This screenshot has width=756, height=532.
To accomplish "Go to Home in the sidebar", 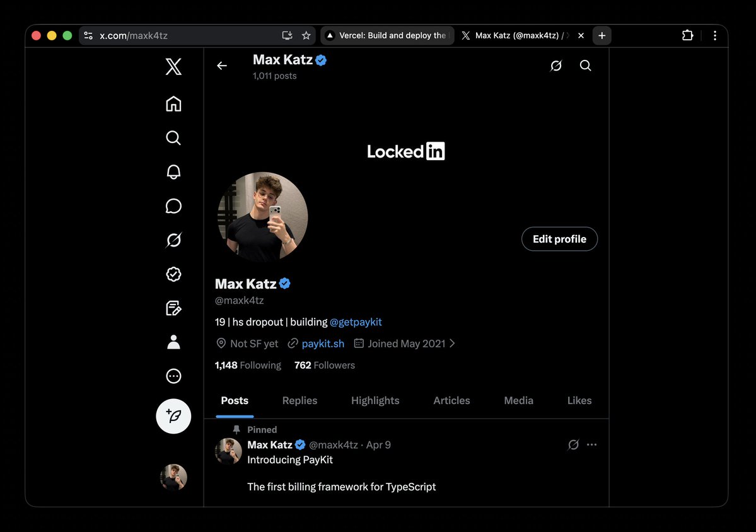I will point(173,103).
